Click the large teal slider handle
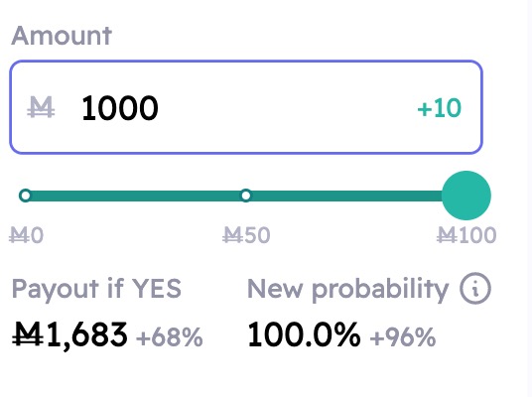 coord(466,196)
